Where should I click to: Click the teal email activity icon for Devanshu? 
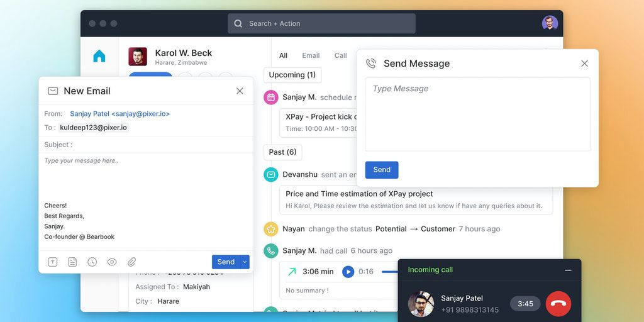pos(271,175)
